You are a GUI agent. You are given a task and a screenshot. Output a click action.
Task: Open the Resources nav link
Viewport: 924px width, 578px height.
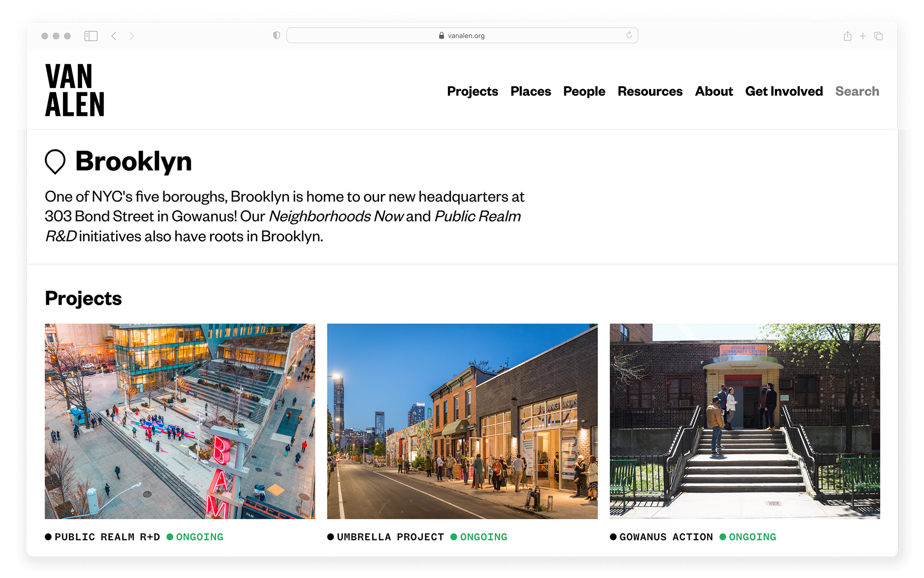pyautogui.click(x=650, y=91)
